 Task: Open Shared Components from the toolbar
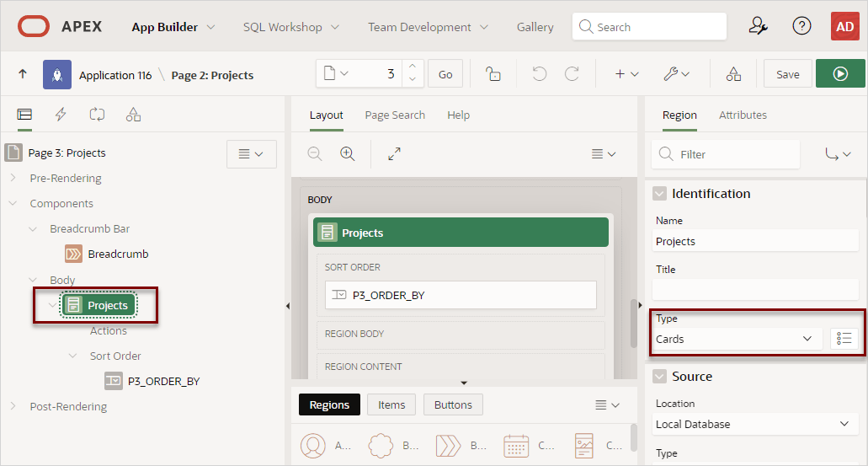[x=733, y=73]
